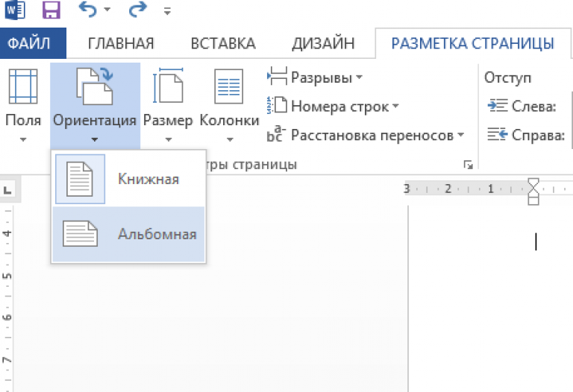Click the portrait page thumbnail icon
Image resolution: width=573 pixels, height=392 pixels.
click(80, 179)
